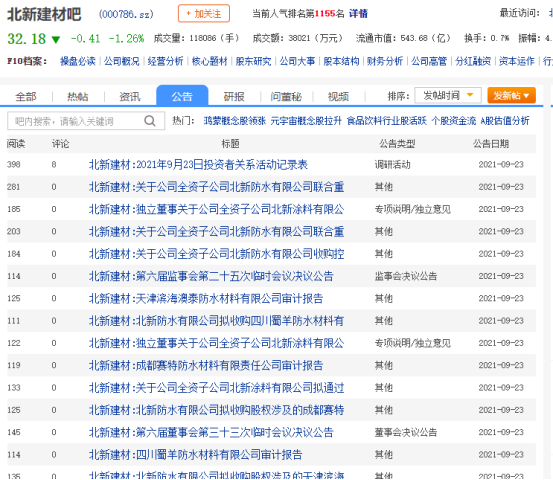Open 北新防水有限公司拟收购四川蜀羊防水材料 announcement
This screenshot has width=553, height=480.
(216, 321)
